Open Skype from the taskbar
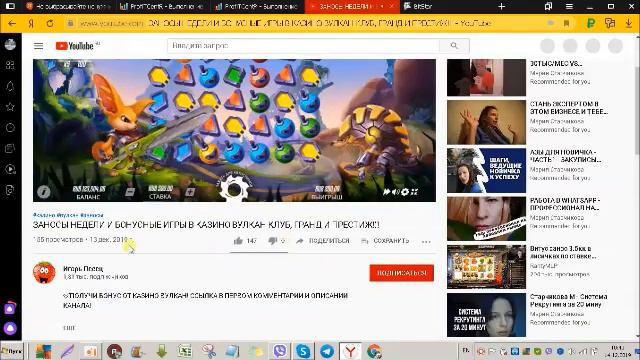 click(303, 351)
